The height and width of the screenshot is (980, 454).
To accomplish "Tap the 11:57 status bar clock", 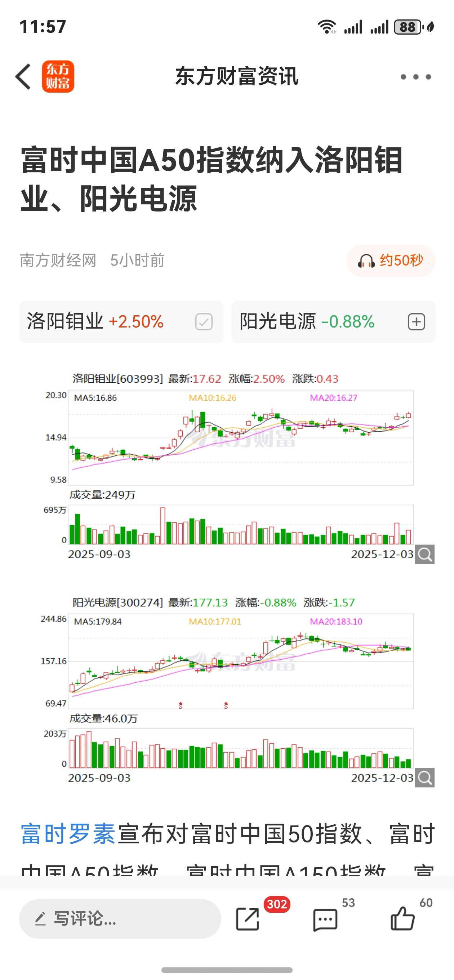I will coord(43,27).
